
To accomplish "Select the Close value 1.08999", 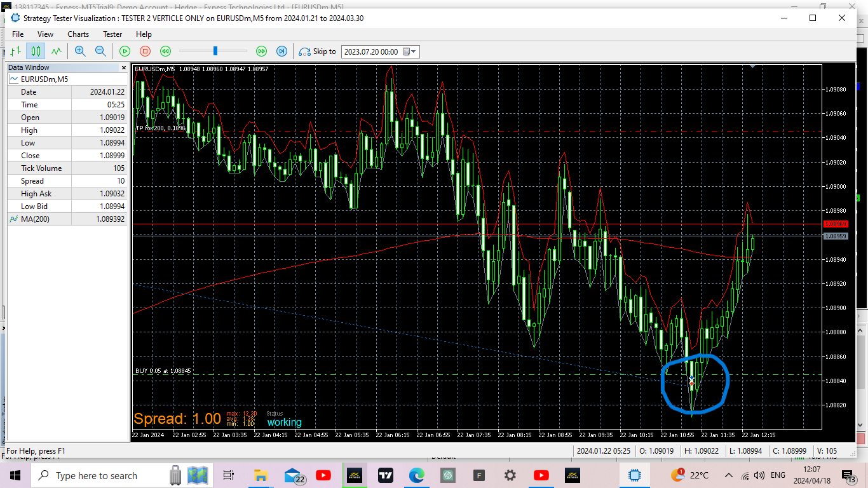I will click(x=114, y=156).
